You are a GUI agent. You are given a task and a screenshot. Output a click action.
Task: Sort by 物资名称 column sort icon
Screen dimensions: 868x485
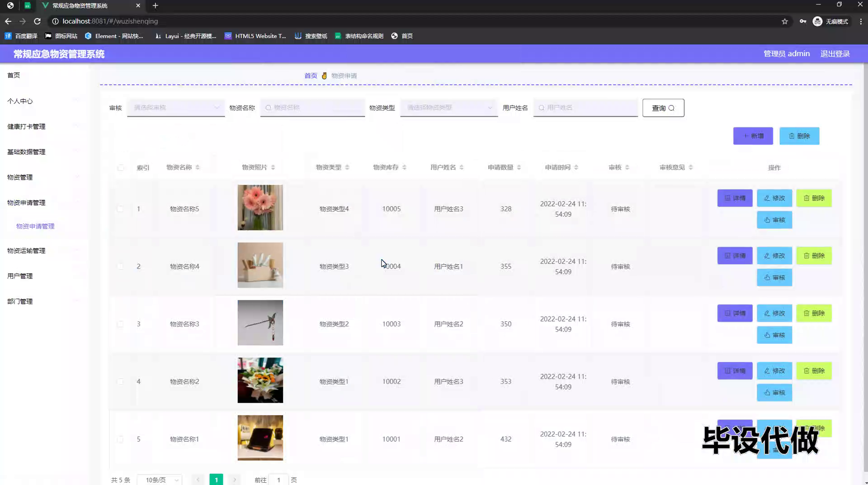pyautogui.click(x=198, y=167)
